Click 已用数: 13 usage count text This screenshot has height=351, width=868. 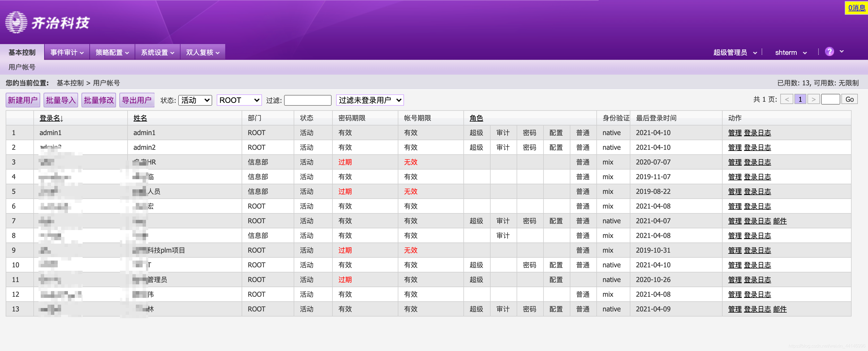click(x=793, y=83)
